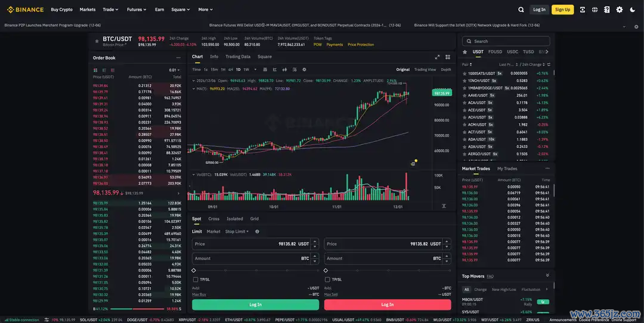
Task: Switch price/change column swap icon
Action: [549, 64]
